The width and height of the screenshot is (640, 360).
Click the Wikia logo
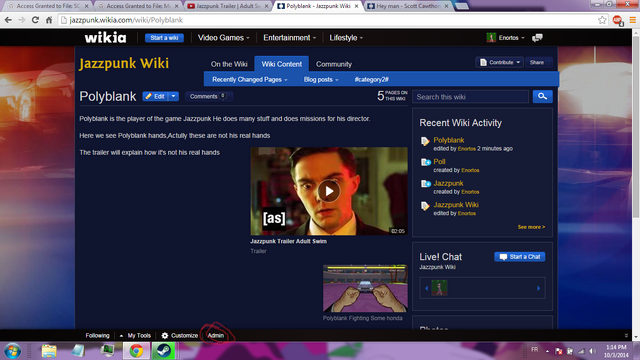pos(105,38)
